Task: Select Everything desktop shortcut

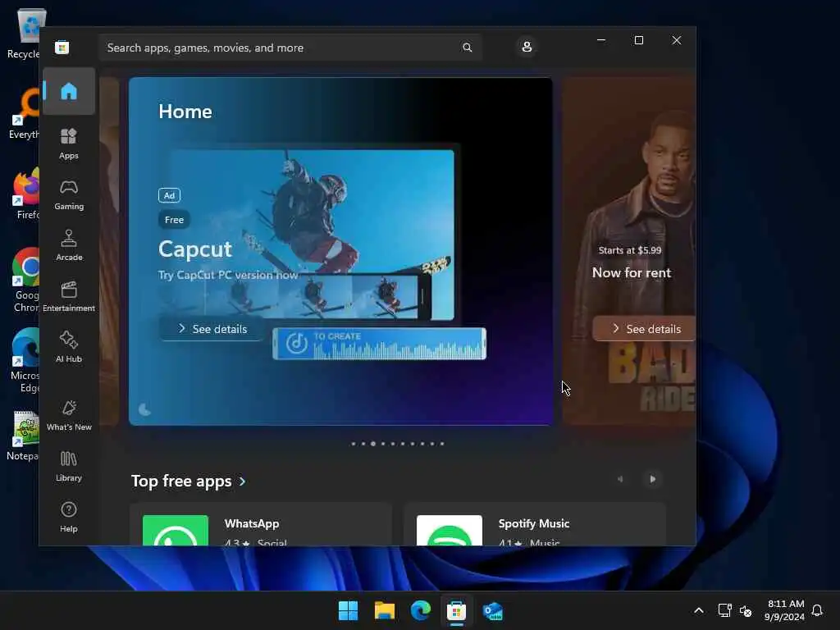Action: tap(25, 113)
